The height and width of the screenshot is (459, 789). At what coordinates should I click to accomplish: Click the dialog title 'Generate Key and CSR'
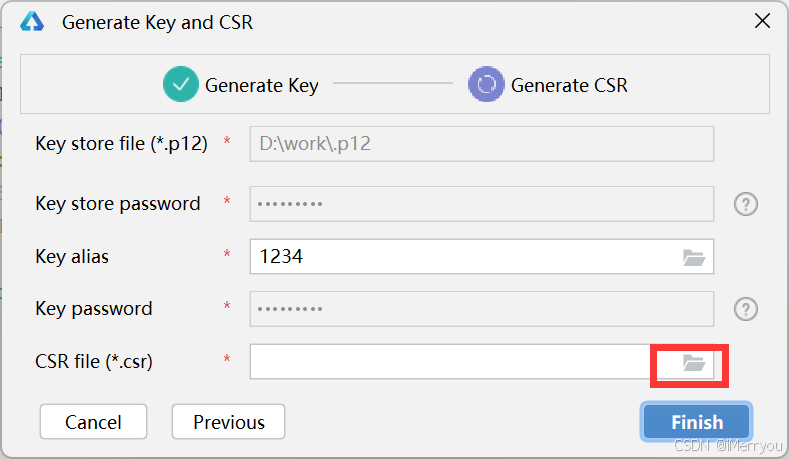click(157, 22)
